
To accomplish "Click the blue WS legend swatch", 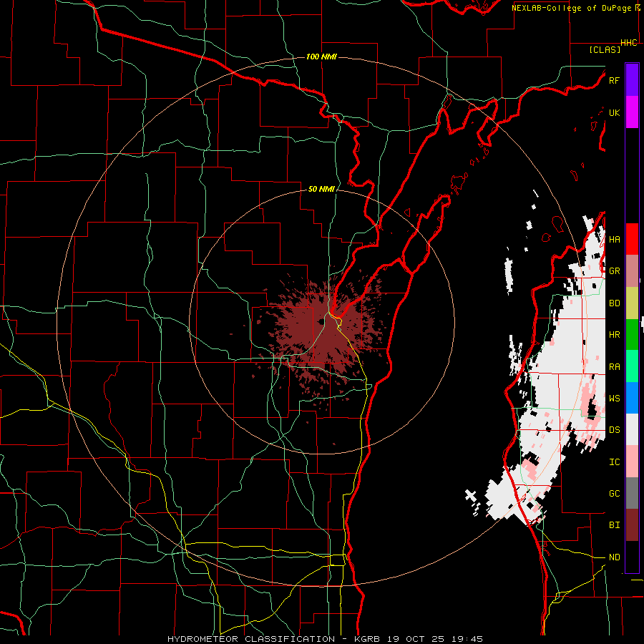I will pos(632,398).
